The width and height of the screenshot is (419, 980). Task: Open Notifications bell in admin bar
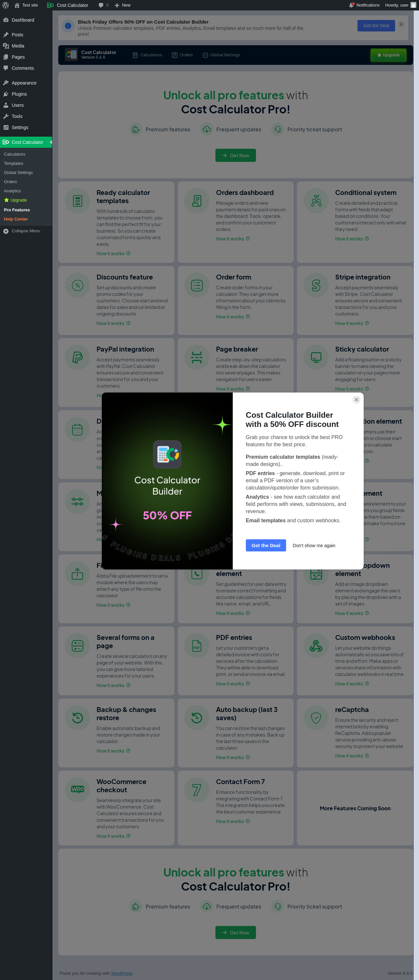pyautogui.click(x=364, y=5)
